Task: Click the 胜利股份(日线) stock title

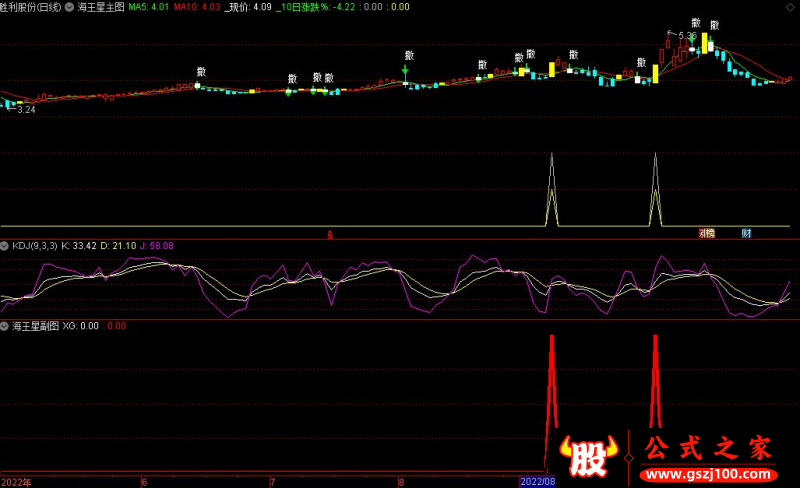Action: tap(31, 6)
